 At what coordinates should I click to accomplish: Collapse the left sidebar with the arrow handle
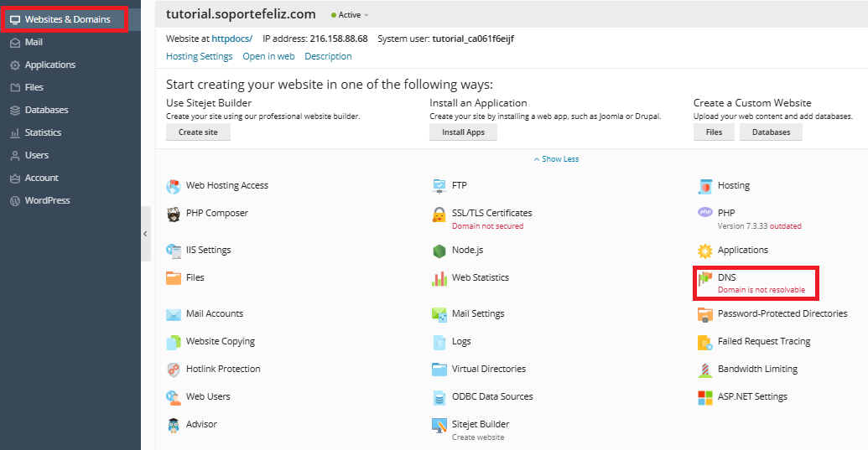click(x=145, y=234)
